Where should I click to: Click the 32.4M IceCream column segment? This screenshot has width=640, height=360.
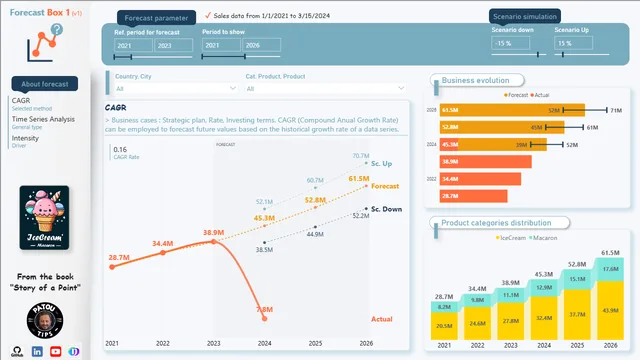click(544, 318)
